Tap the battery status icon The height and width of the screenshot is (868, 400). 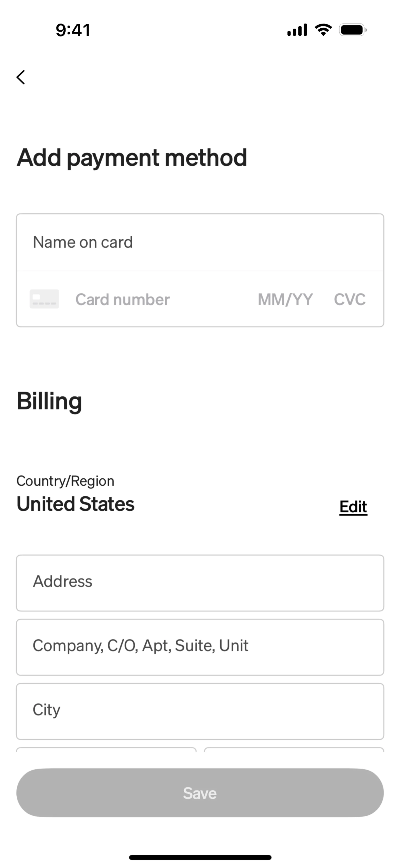coord(352,30)
